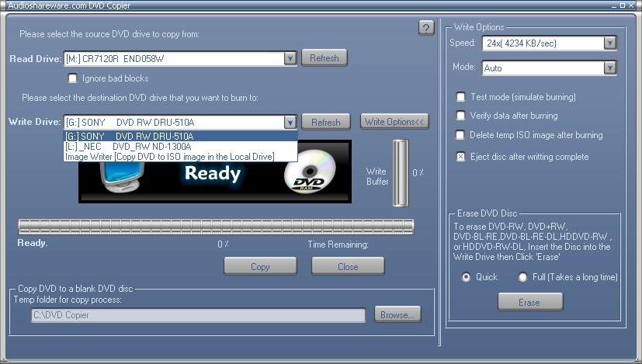Collapse the Write Options<< panel

[x=394, y=122]
